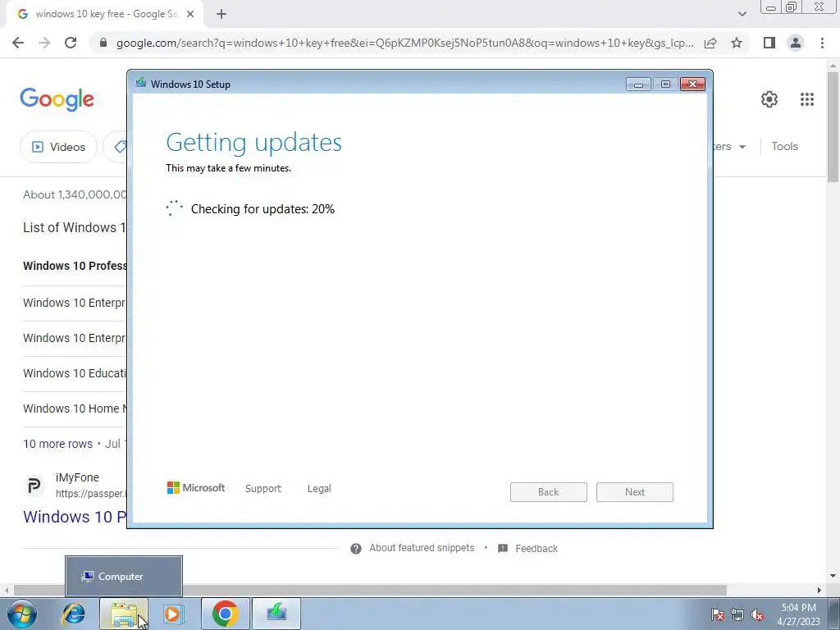The height and width of the screenshot is (630, 840).
Task: Open '10 more rows' link
Action: (x=58, y=444)
